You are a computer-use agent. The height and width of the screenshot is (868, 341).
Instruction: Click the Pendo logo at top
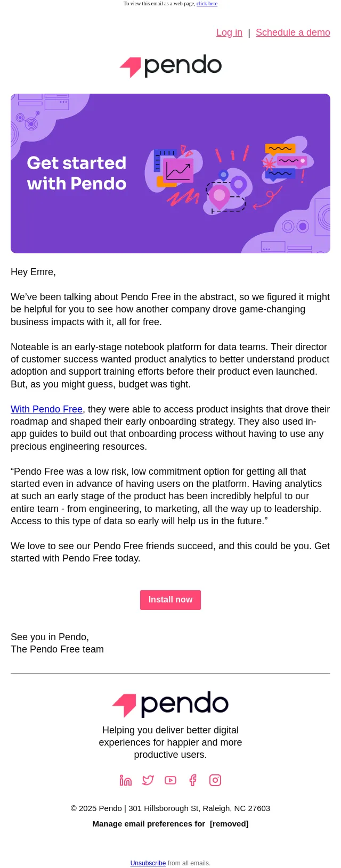170,67
